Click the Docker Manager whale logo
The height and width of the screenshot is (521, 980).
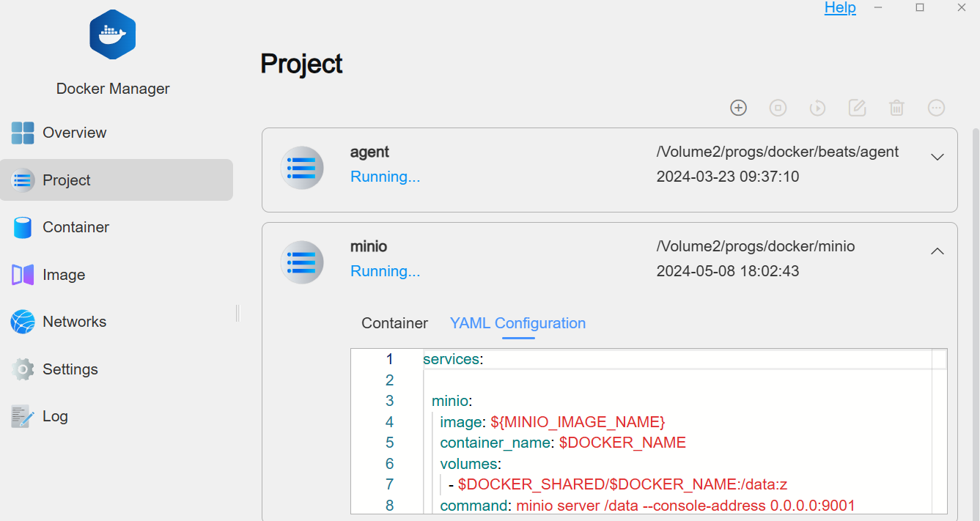(113, 35)
